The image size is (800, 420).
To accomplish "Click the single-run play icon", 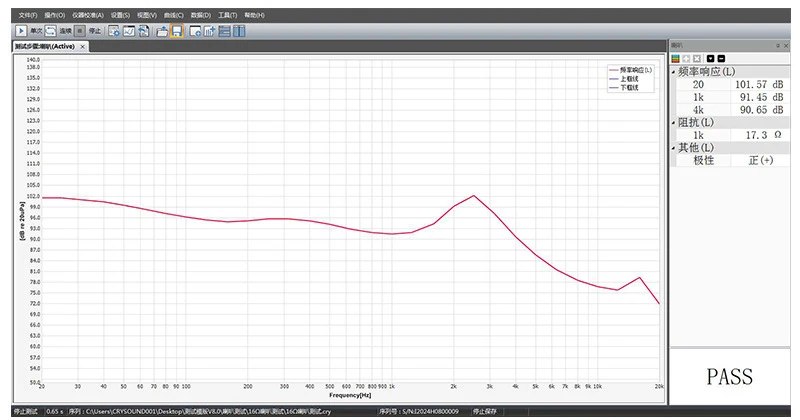I will point(22,31).
